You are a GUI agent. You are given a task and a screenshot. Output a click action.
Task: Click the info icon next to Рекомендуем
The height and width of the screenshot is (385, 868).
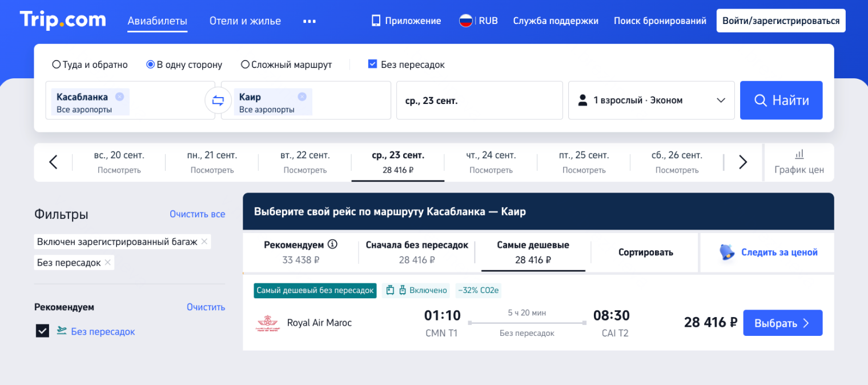pyautogui.click(x=333, y=244)
